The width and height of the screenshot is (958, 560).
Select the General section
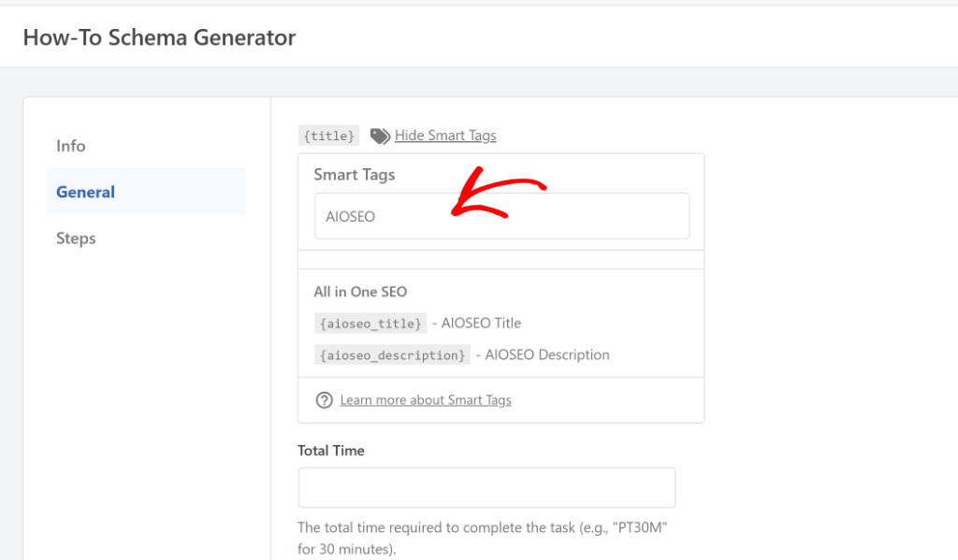147,192
